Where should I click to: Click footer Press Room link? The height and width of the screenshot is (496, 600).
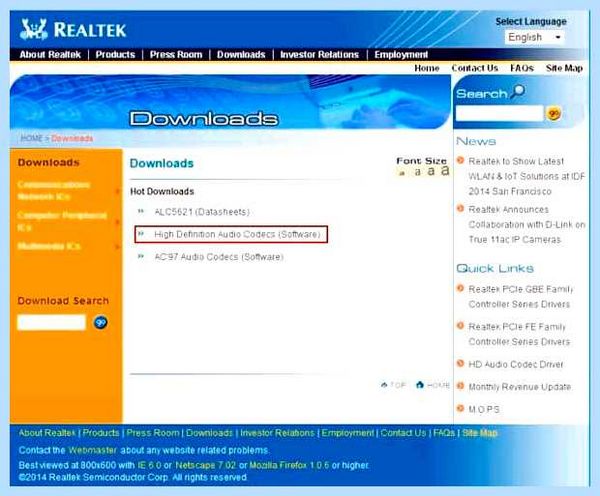pos(153,433)
